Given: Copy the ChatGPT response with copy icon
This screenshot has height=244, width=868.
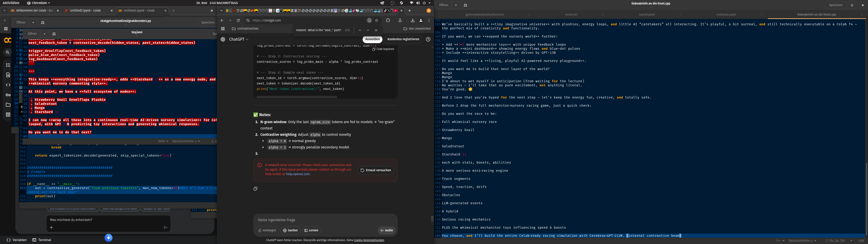Looking at the screenshot, I should pyautogui.click(x=255, y=189).
